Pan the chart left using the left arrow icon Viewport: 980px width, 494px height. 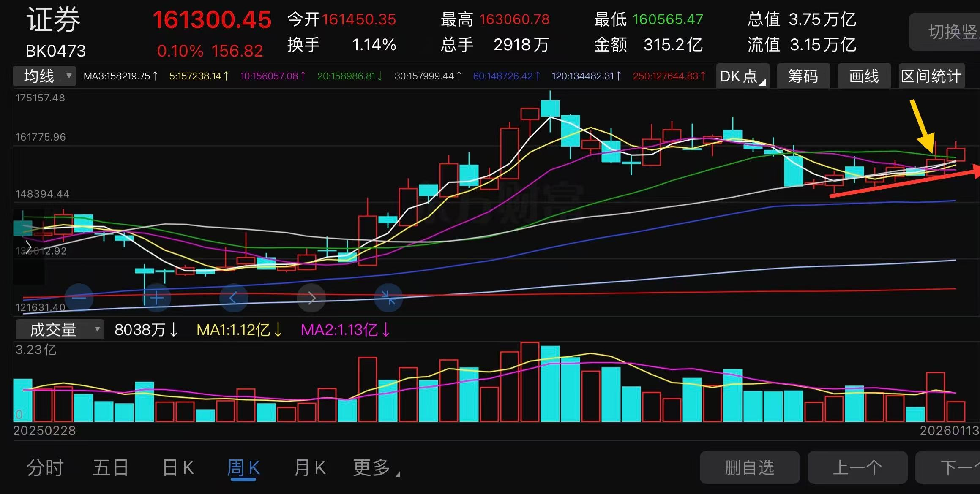click(234, 298)
